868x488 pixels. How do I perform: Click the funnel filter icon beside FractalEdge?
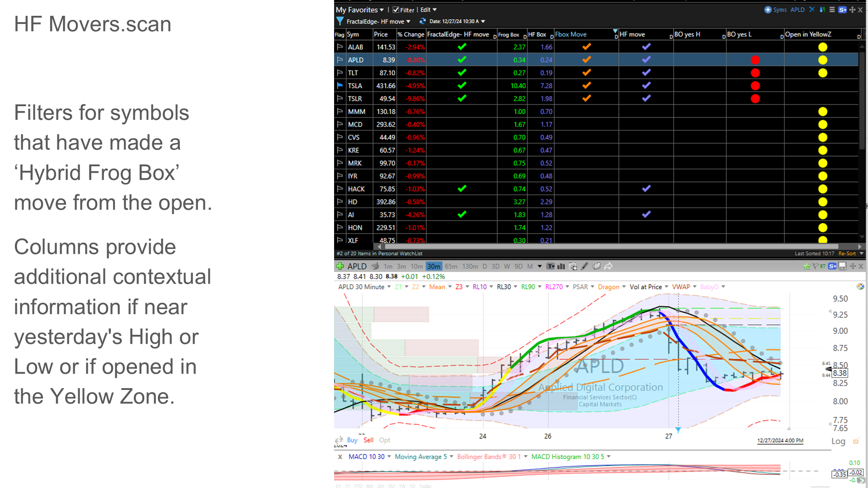[x=340, y=21]
